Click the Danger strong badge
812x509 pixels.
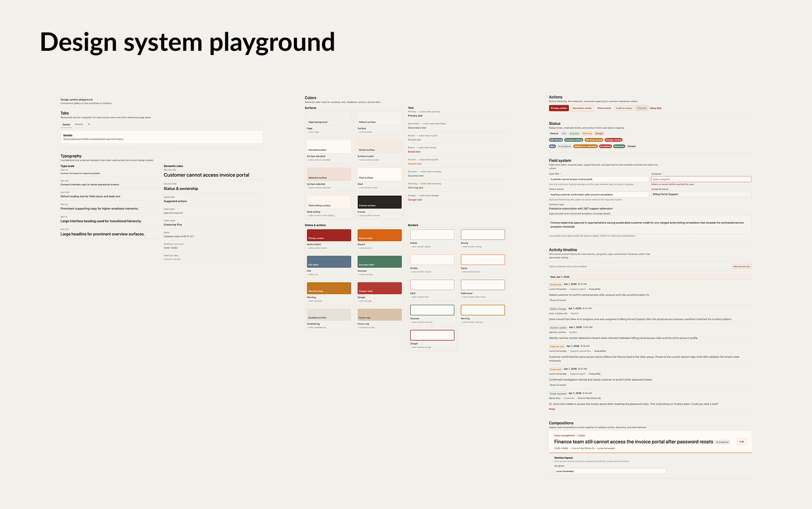613,140
